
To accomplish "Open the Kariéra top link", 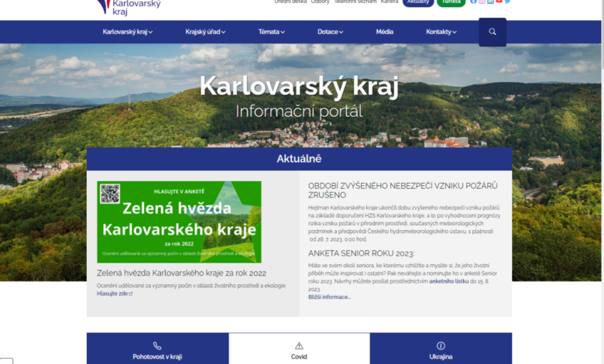I will pyautogui.click(x=390, y=2).
